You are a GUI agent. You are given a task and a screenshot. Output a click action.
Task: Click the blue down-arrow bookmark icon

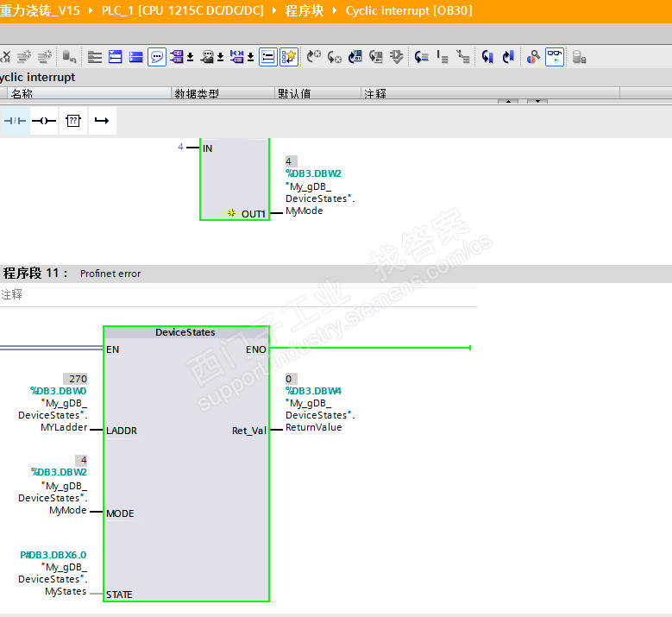487,57
